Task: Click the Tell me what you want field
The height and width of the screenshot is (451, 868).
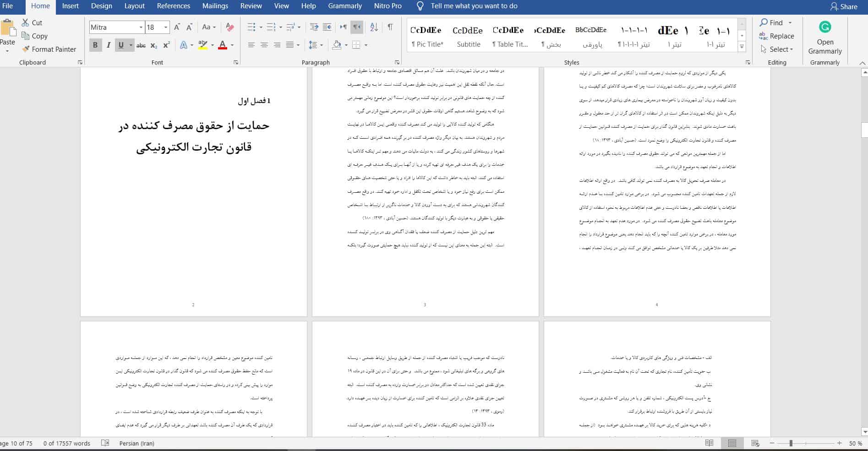Action: 474,6
